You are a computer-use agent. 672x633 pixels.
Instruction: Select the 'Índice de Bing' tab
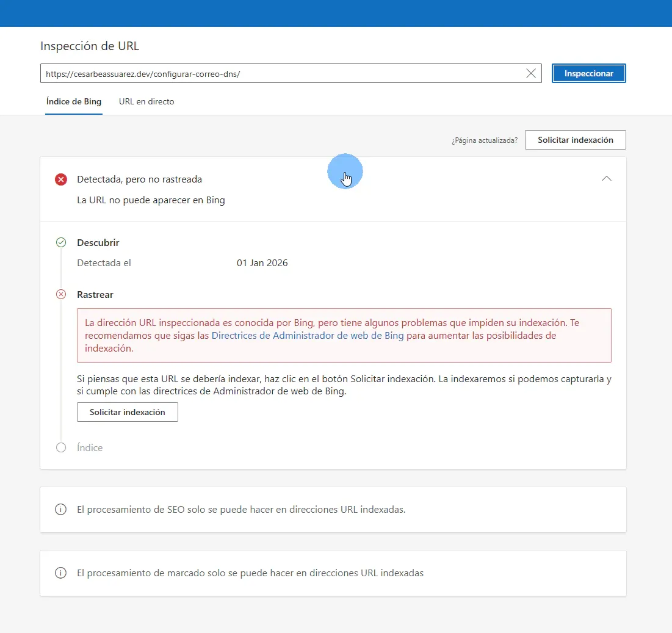click(x=73, y=102)
